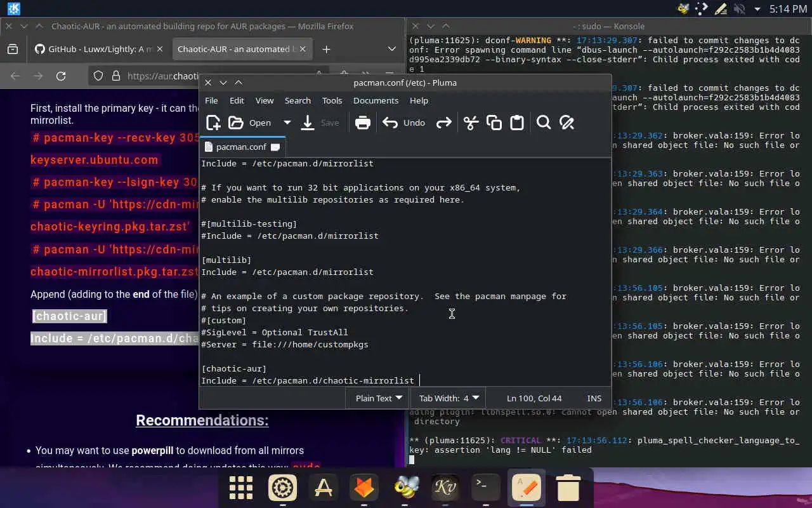Open the Tools menu in Pluma
The height and width of the screenshot is (508, 812).
(332, 100)
